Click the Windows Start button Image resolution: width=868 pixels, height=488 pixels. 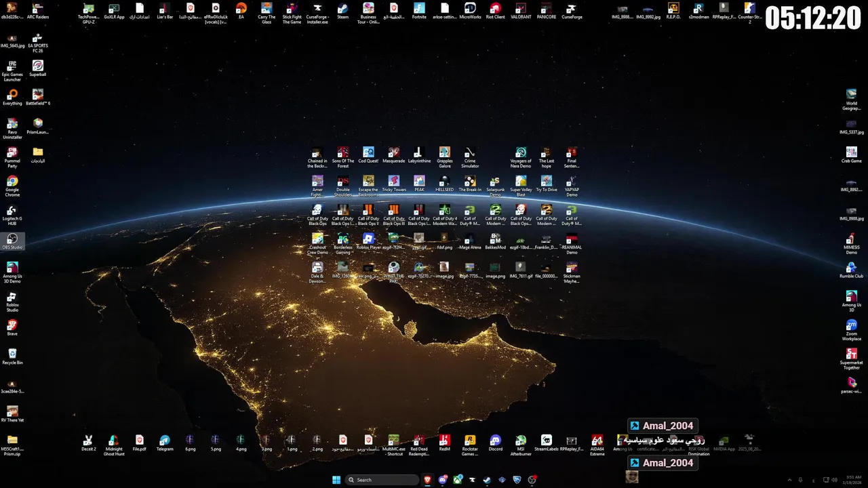[x=336, y=480]
